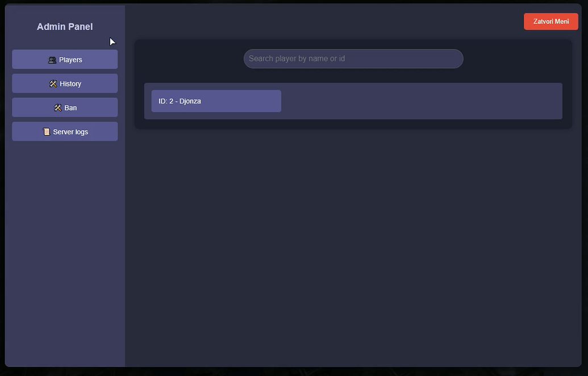588x376 pixels.
Task: Click the History sidebar button
Action: coord(65,83)
